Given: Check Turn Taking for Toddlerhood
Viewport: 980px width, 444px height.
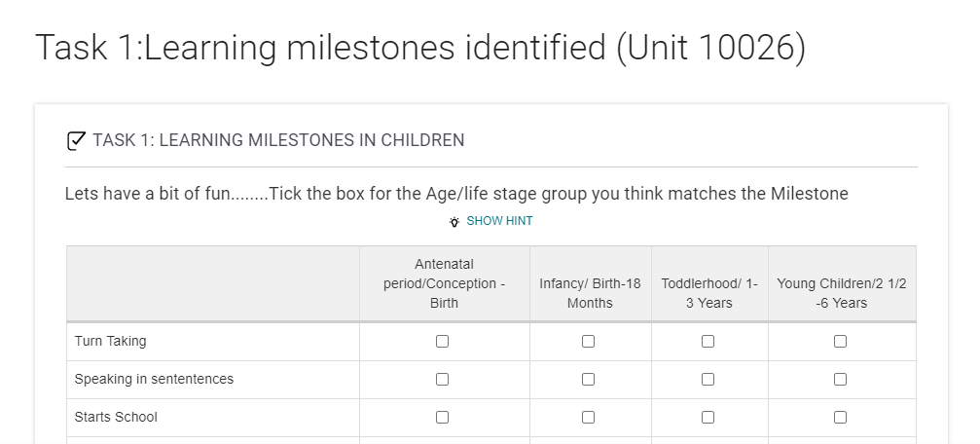Looking at the screenshot, I should tap(708, 342).
